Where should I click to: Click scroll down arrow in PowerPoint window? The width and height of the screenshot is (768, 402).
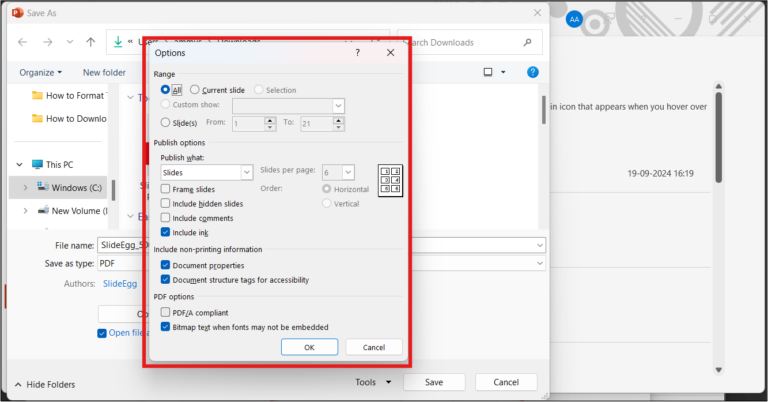(x=719, y=370)
